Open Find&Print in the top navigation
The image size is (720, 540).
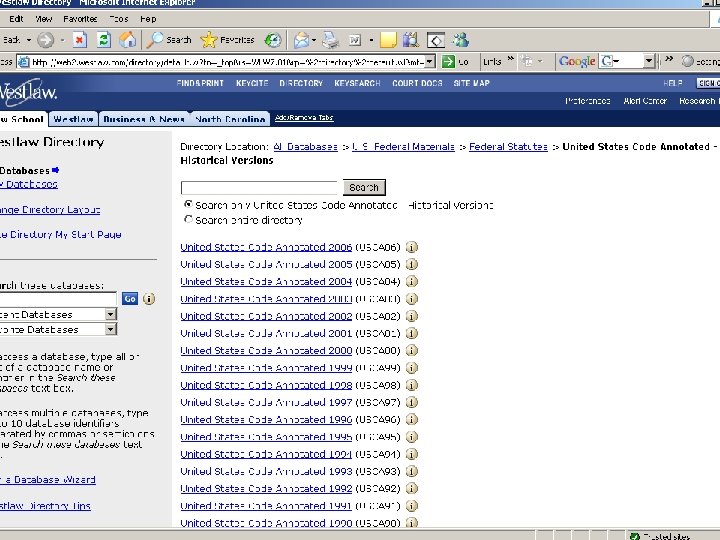(200, 83)
